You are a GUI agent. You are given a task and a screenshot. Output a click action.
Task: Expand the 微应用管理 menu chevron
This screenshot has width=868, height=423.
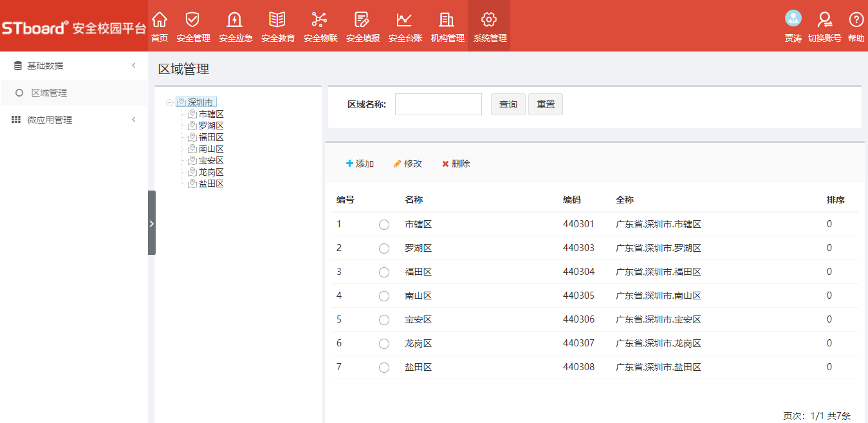[134, 120]
